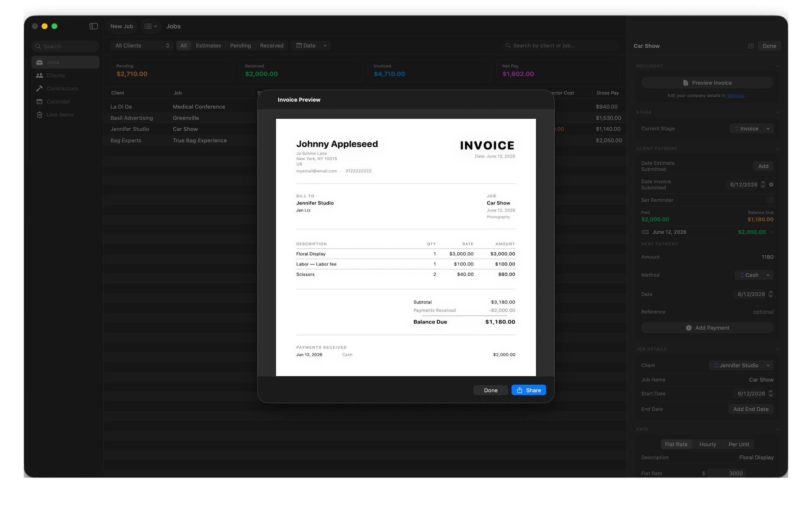Click the Add End Date button
Viewport: 812px width, 508px height.
[x=750, y=409]
